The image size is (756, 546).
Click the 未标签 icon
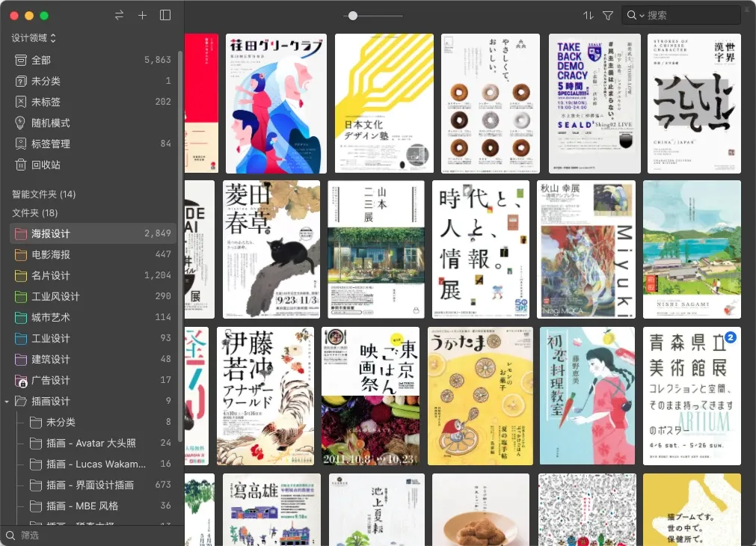(21, 102)
